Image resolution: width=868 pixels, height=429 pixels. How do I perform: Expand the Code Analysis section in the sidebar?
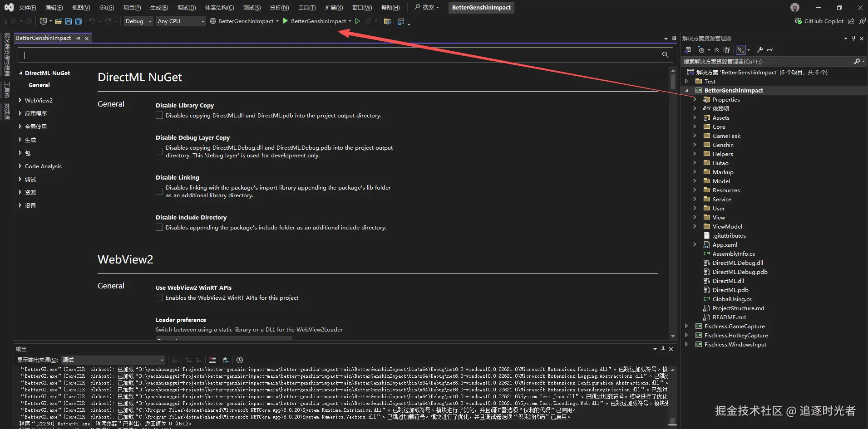20,166
